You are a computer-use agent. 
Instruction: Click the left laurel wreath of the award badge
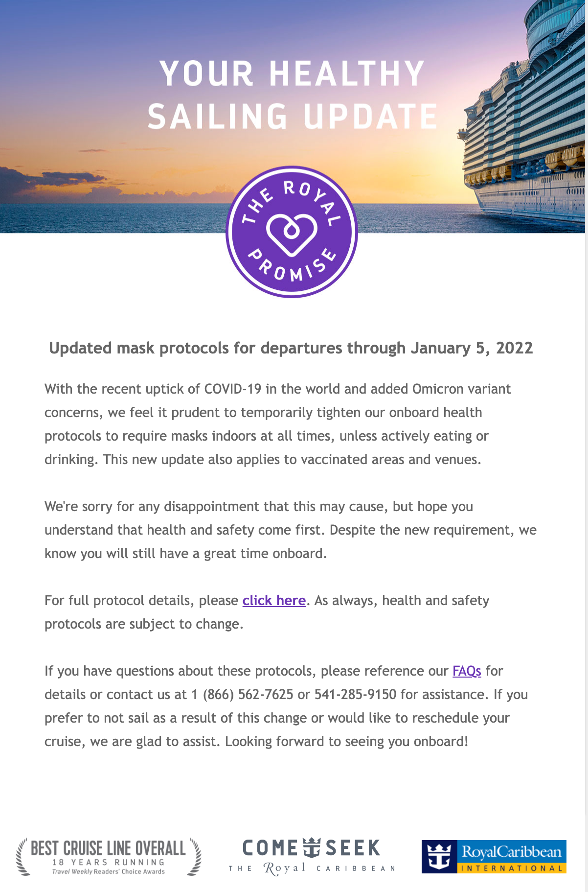tap(22, 858)
